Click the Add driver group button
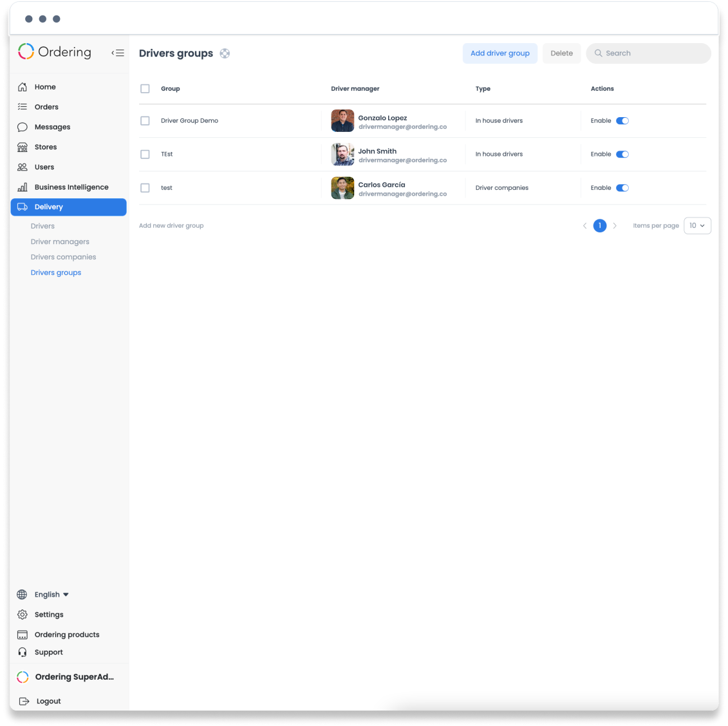The height and width of the screenshot is (726, 728). click(499, 53)
